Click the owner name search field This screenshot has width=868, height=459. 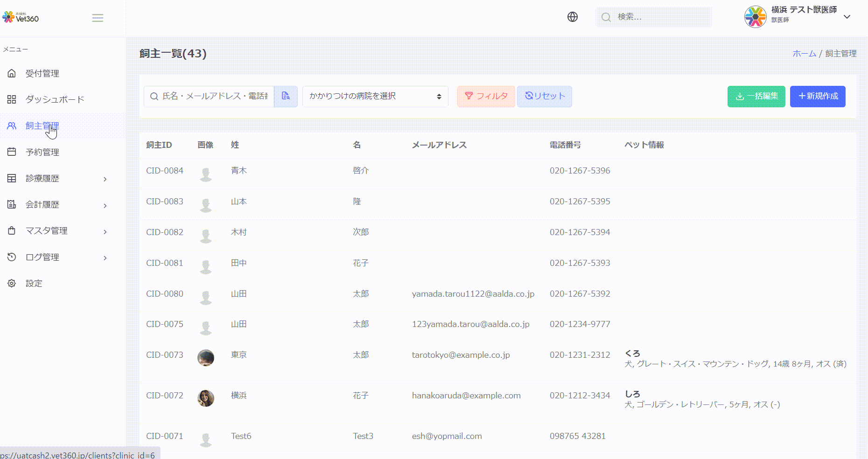(x=215, y=97)
